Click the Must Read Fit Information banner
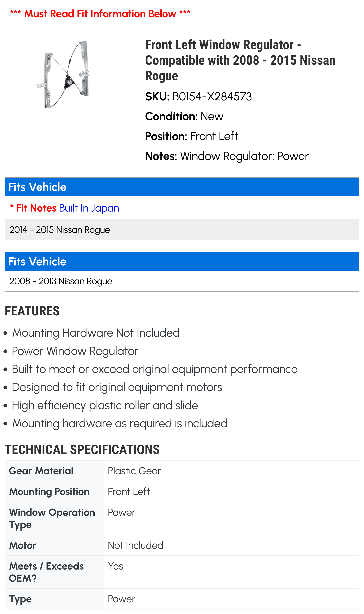This screenshot has height=614, width=364. tap(100, 14)
